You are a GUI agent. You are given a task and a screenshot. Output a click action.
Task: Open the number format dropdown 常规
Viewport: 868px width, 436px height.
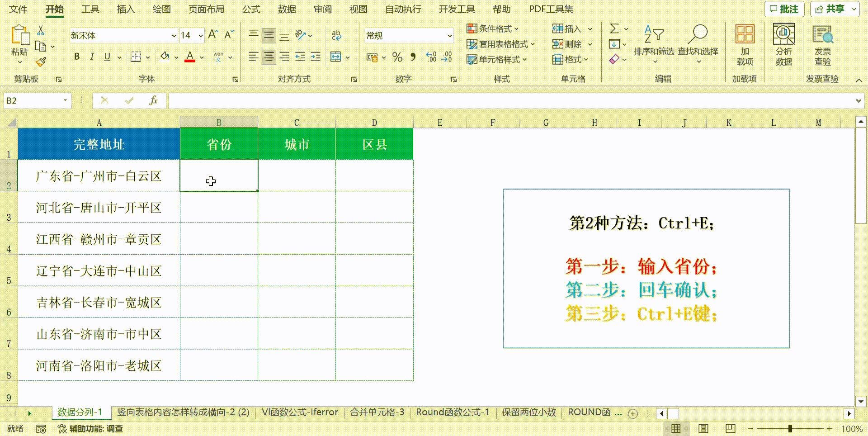pos(450,35)
